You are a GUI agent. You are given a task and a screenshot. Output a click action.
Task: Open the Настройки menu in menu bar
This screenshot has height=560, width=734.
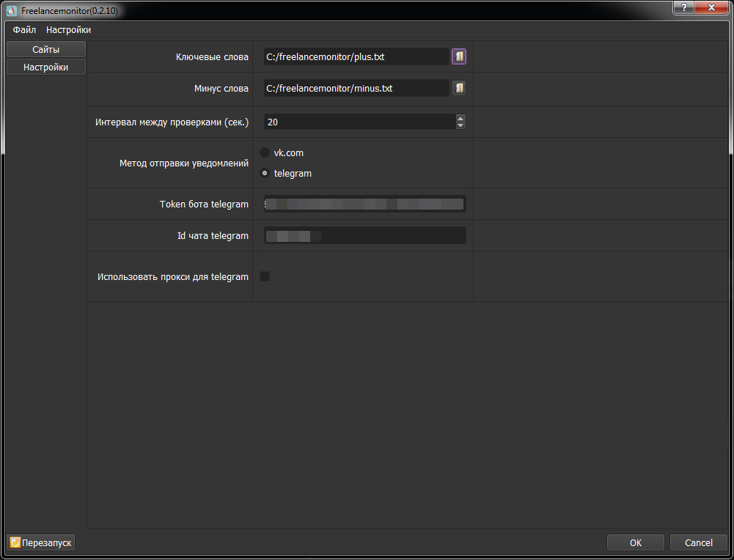(x=68, y=29)
